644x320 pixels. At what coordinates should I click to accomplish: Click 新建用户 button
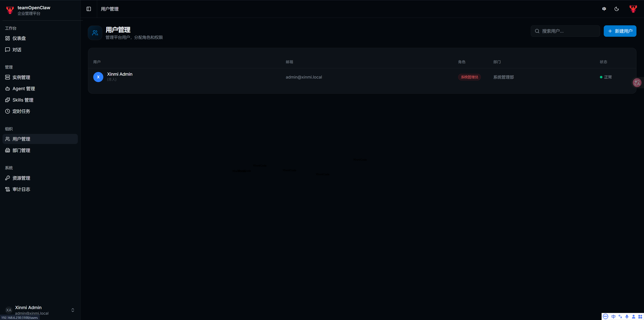tap(620, 31)
